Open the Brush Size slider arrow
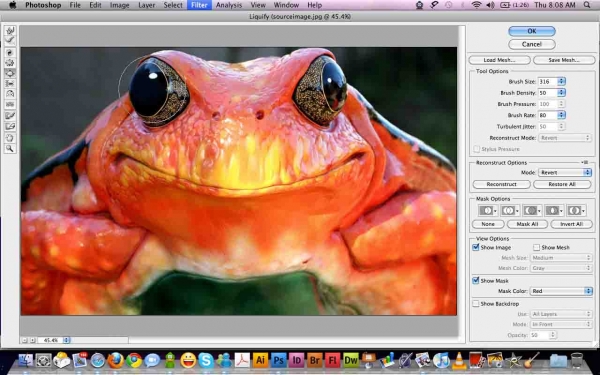 (561, 82)
